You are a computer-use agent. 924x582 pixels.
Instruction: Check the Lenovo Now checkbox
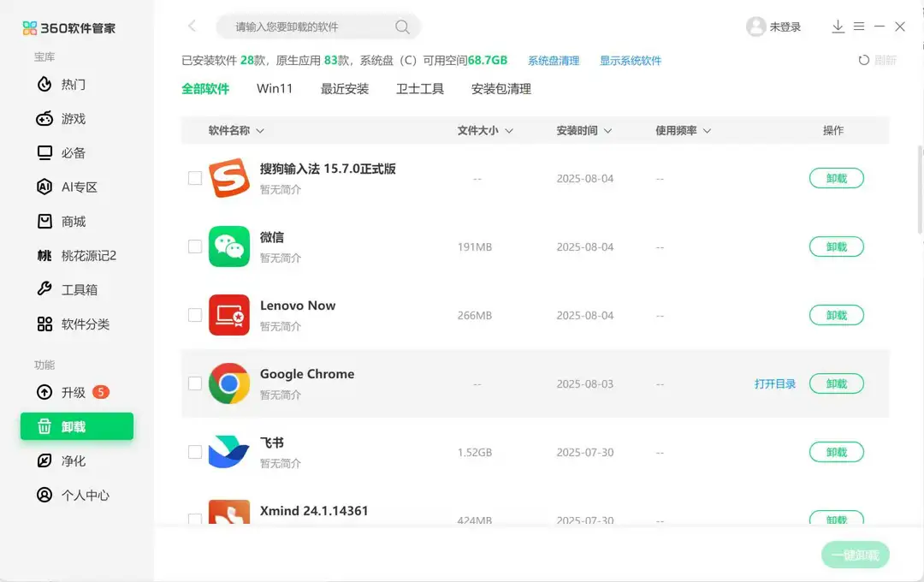(x=195, y=315)
